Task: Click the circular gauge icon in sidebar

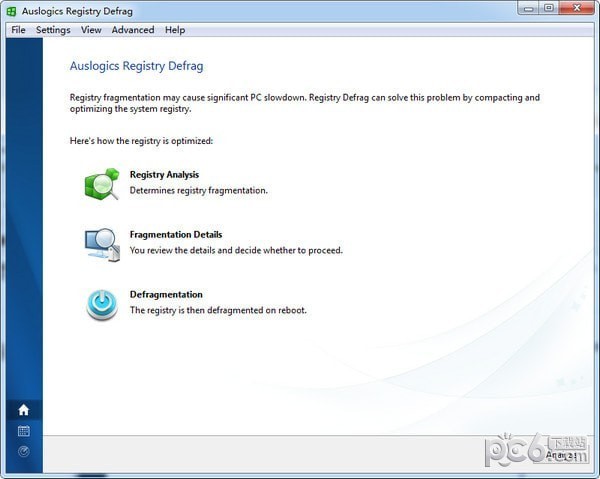Action: coord(24,451)
